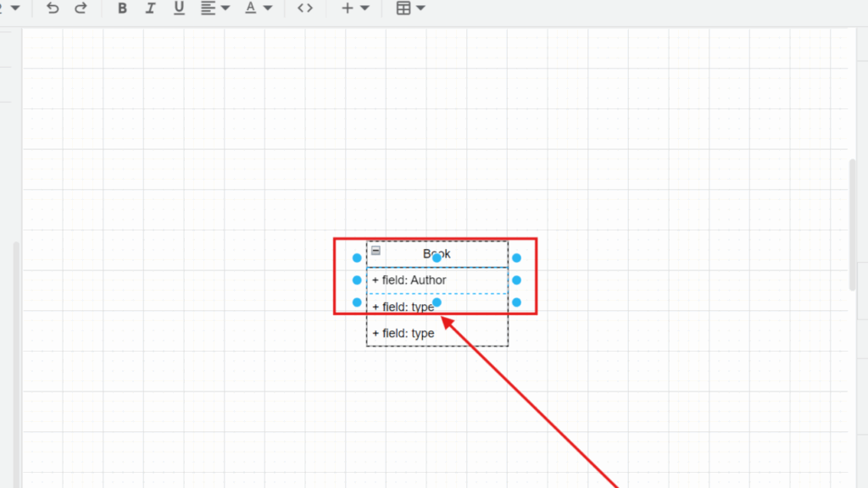Toggle underline formatting

click(x=179, y=8)
